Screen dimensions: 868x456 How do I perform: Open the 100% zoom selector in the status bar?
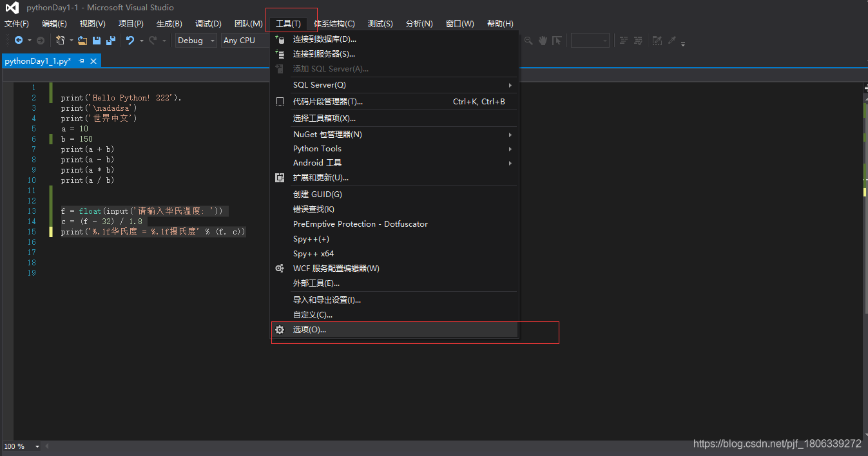point(19,446)
